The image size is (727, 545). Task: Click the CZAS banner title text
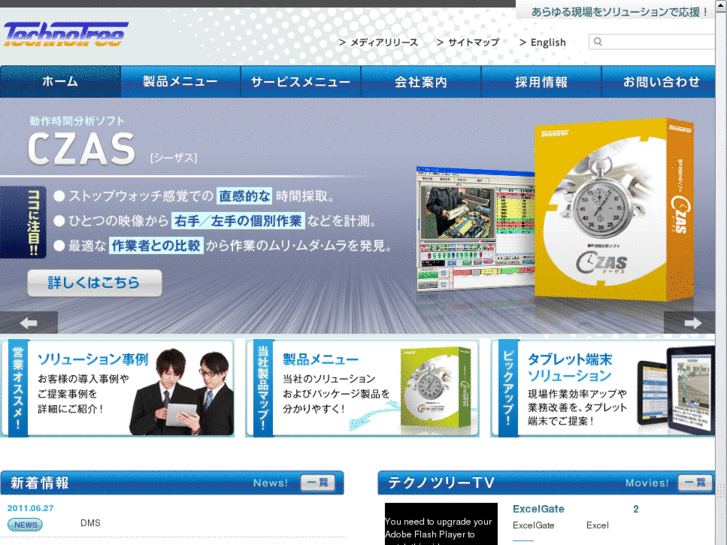click(x=81, y=148)
